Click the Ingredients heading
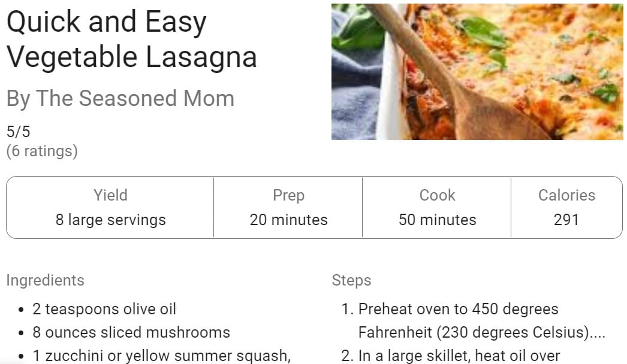Image resolution: width=627 pixels, height=364 pixels. point(46,280)
